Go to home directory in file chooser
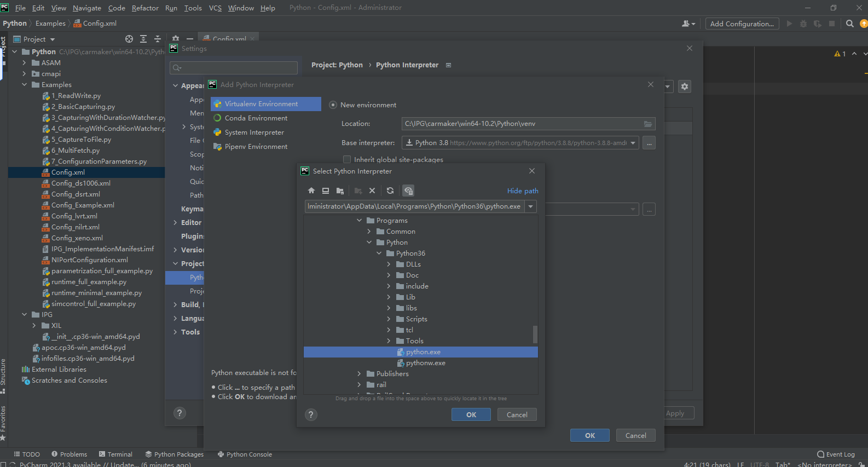This screenshot has width=868, height=467. pyautogui.click(x=311, y=191)
